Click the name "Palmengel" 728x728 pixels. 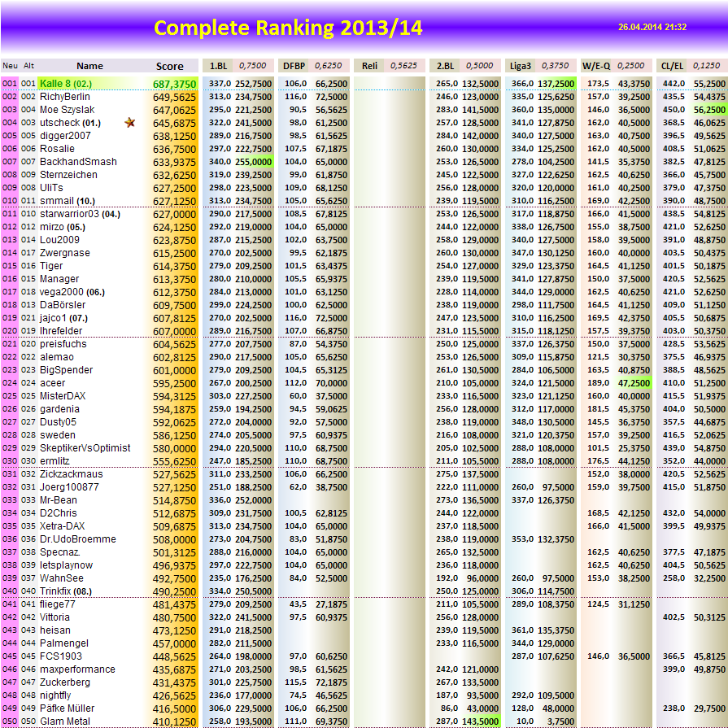coord(64,643)
